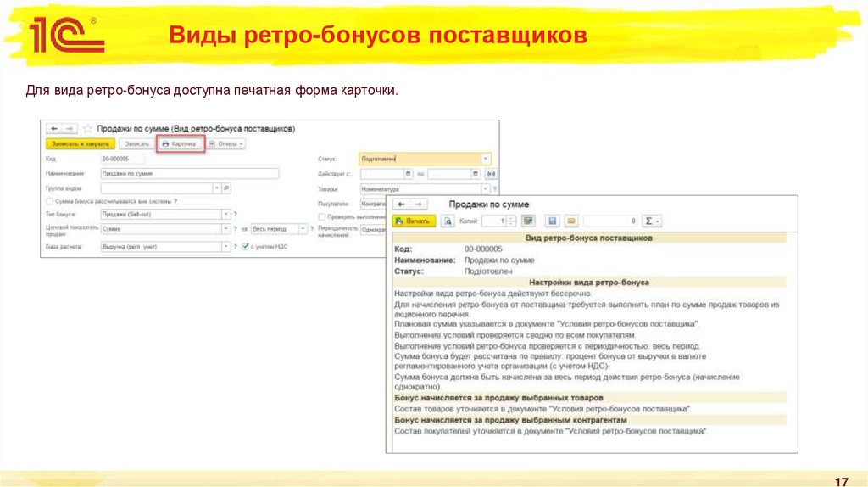Viewport: 868px width, 487px height.
Task: Go forward using arrow in supplier bonus form
Action: point(70,128)
